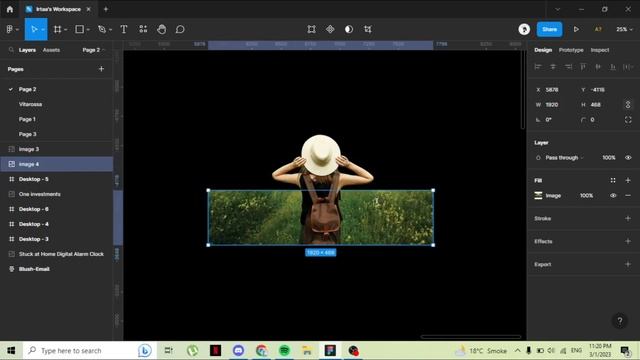Click the fill opacity 100% value
This screenshot has height=360, width=640.
(x=587, y=196)
